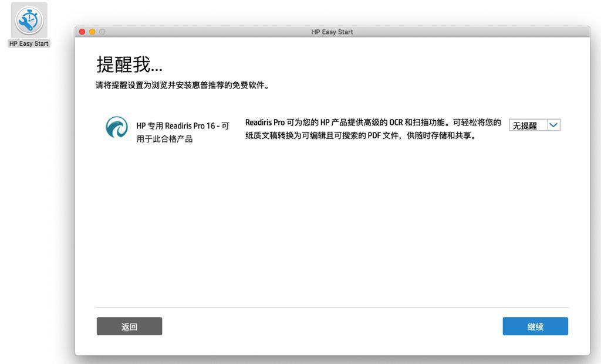Click the Readiris Pro bird logo icon

[x=117, y=127]
